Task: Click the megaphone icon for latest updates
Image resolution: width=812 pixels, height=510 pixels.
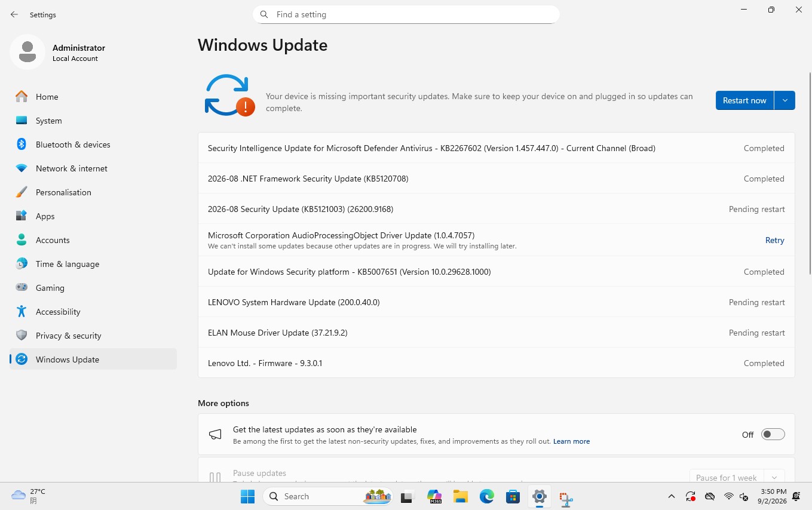Action: [x=215, y=435]
